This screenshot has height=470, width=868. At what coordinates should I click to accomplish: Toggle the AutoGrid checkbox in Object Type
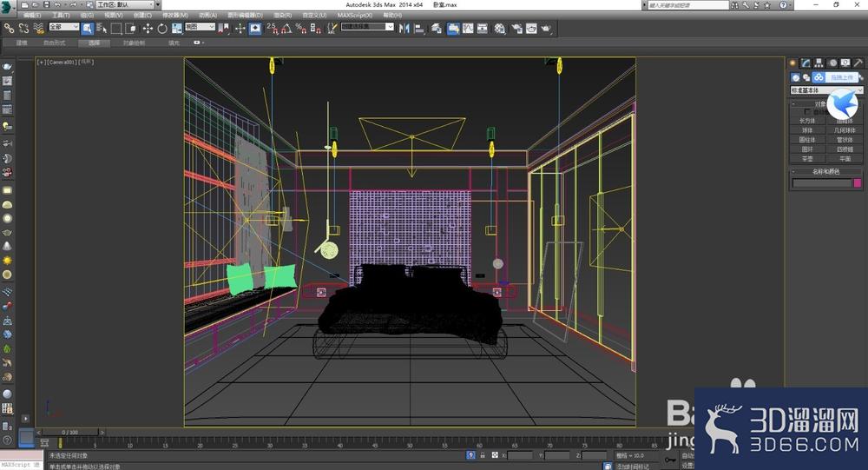pos(808,111)
